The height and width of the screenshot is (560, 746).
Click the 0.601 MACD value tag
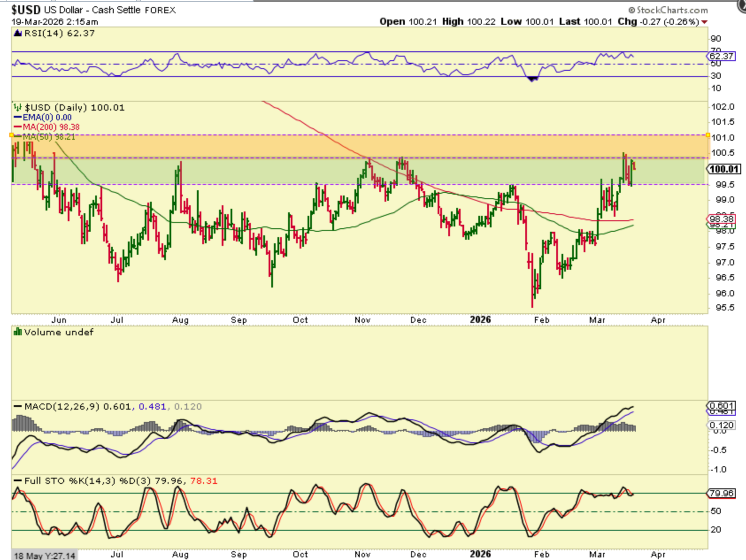tap(721, 406)
